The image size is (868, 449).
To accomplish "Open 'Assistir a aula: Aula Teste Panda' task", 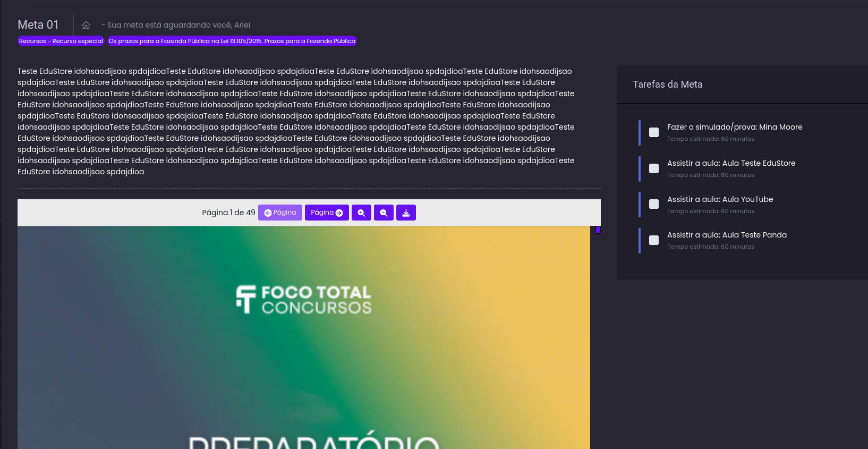I will 727,235.
